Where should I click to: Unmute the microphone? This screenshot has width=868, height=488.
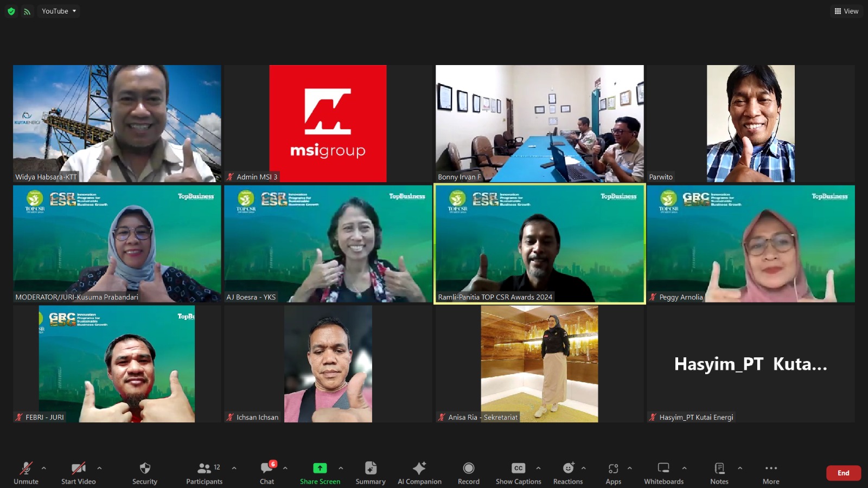pos(26,473)
